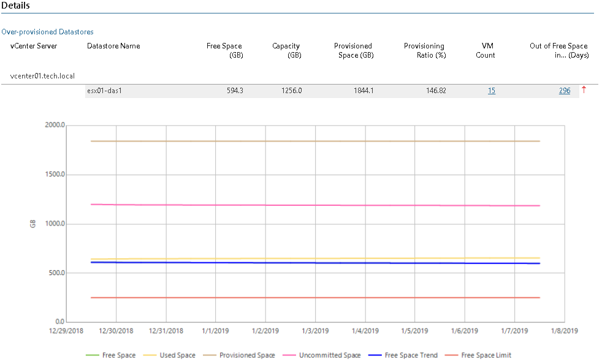The width and height of the screenshot is (602, 364).
Task: Click the red upward trend arrow
Action: 584,89
